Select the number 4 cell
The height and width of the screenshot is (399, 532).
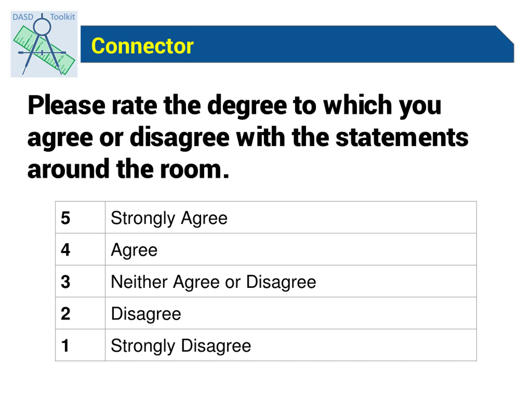[x=80, y=249]
